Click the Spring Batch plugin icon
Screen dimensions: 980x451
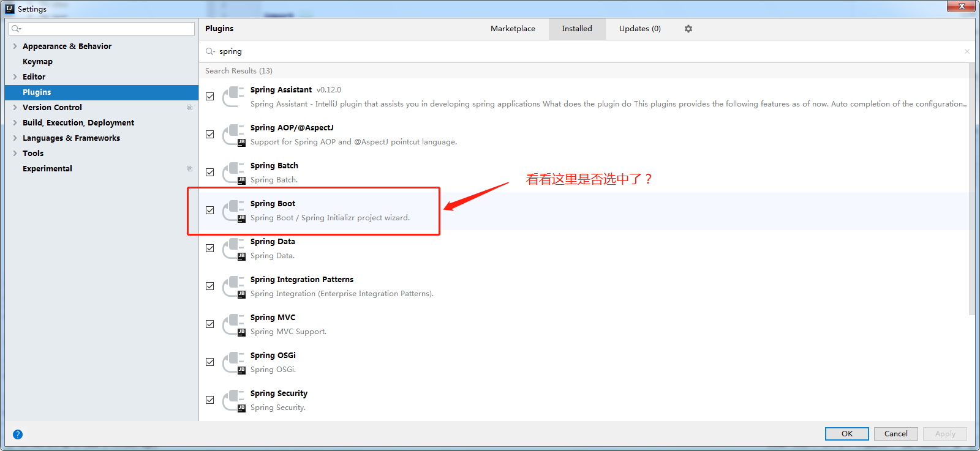233,173
